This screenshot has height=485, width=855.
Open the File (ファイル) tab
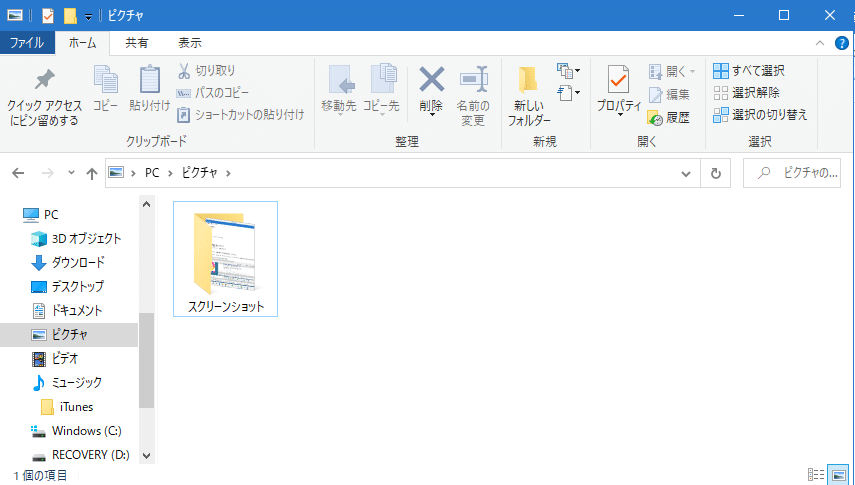pyautogui.click(x=27, y=43)
